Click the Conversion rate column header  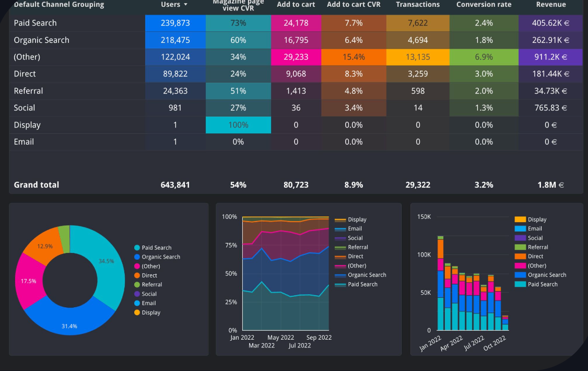point(484,5)
